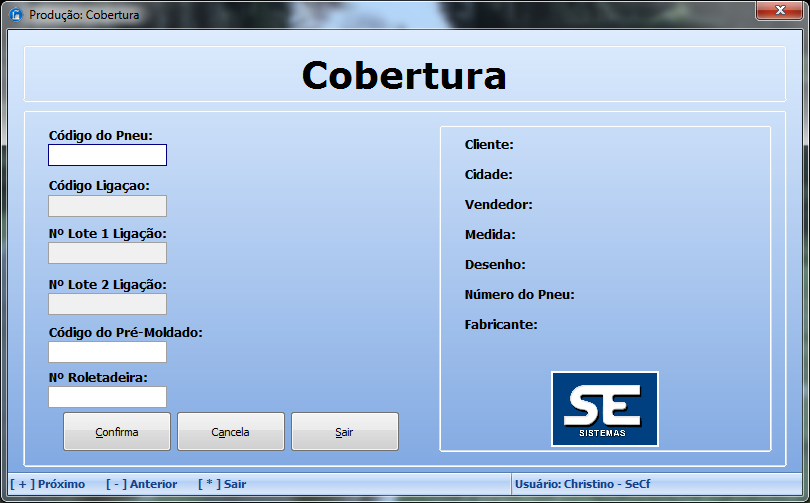Click the Fabricante label
This screenshot has width=810, height=503.
501,325
